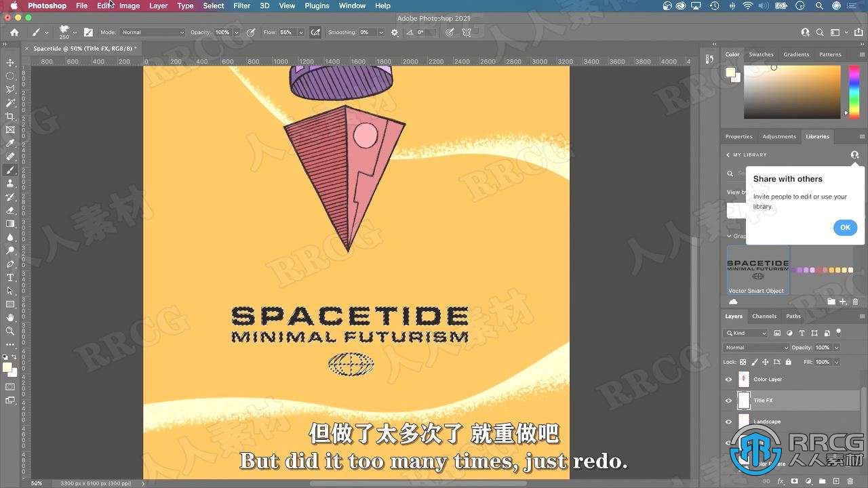Toggle pressure for opacity button
Screen dimensions: 868x488
(x=251, y=32)
